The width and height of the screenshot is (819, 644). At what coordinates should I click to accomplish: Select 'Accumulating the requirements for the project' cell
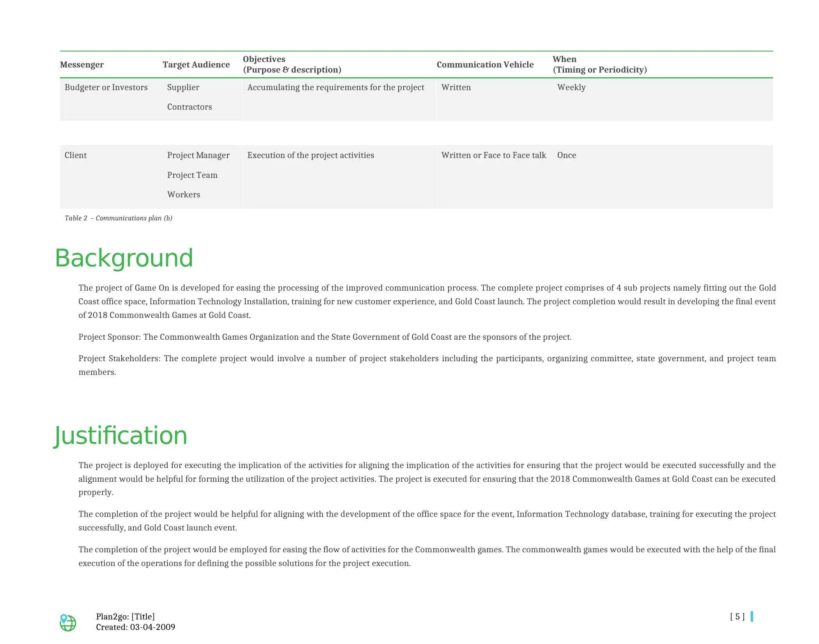[336, 87]
